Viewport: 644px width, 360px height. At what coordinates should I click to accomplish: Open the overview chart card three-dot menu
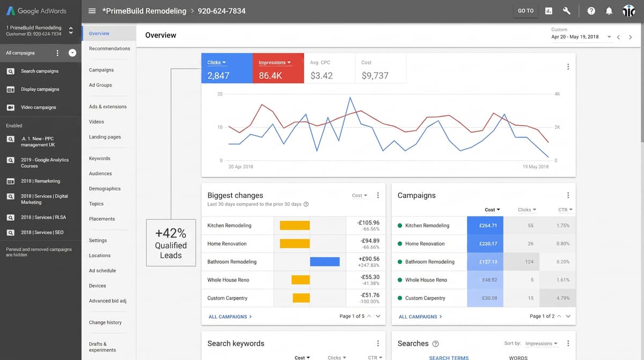(x=568, y=67)
